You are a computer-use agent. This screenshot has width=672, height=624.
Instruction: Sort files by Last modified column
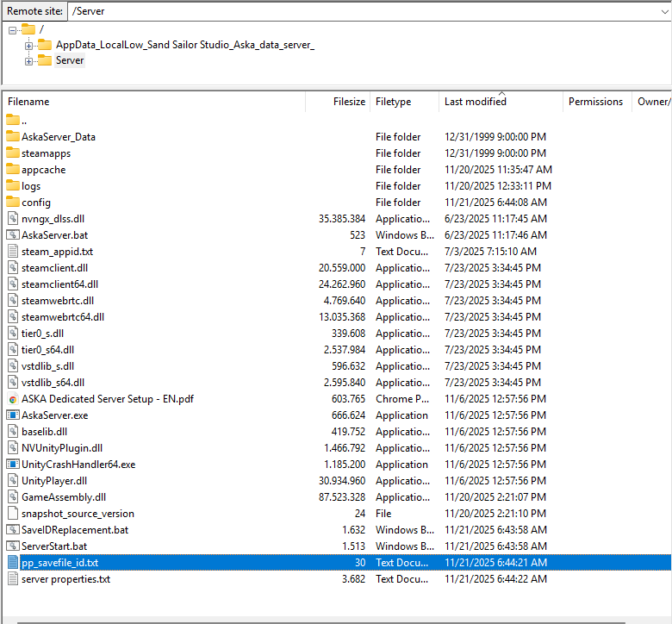475,102
